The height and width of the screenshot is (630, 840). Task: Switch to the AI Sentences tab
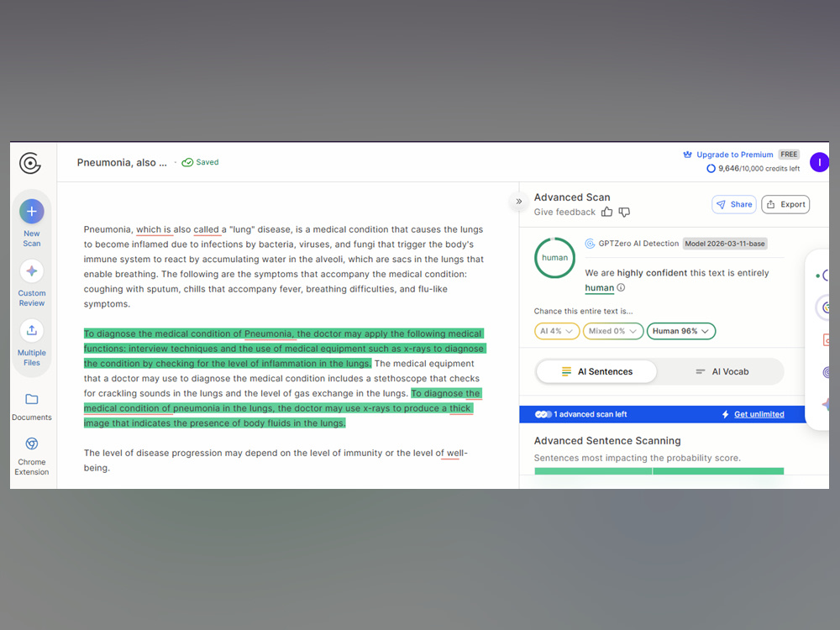596,371
